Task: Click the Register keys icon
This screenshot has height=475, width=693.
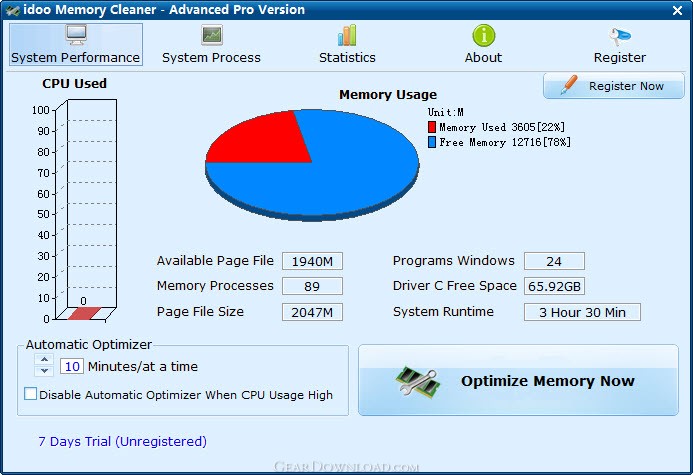Action: [x=620, y=36]
